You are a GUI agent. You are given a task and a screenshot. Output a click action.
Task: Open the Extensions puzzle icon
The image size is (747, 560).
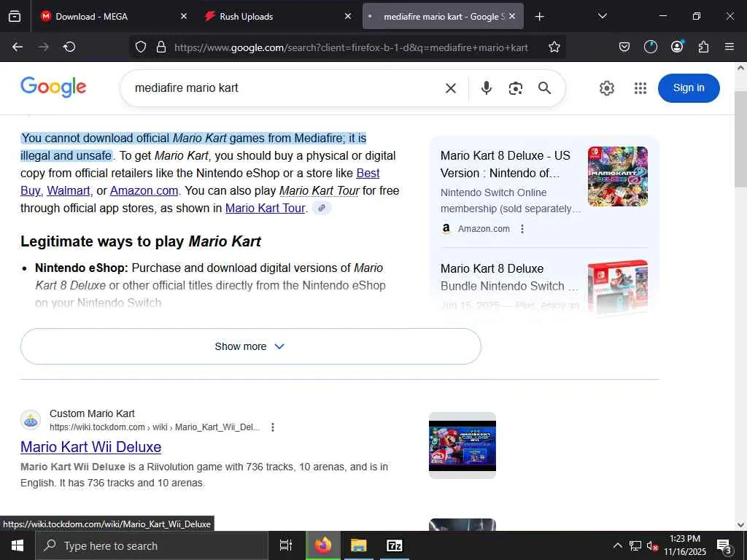click(x=704, y=47)
